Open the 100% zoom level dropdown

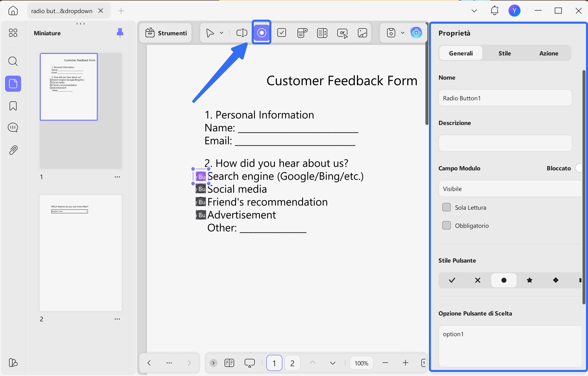point(361,363)
